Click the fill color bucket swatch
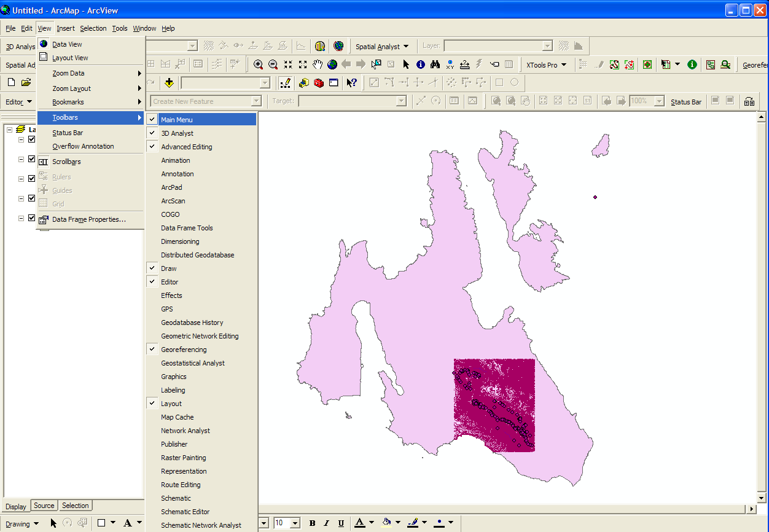 (x=386, y=523)
